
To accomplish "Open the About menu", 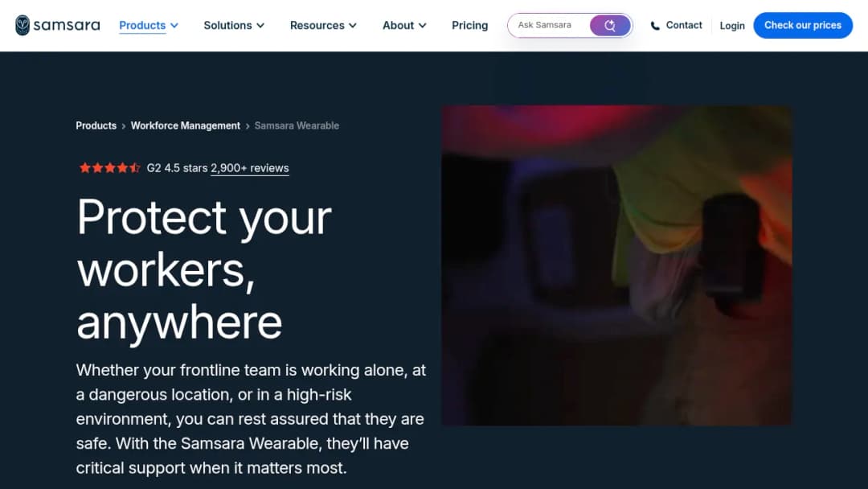I will (398, 26).
